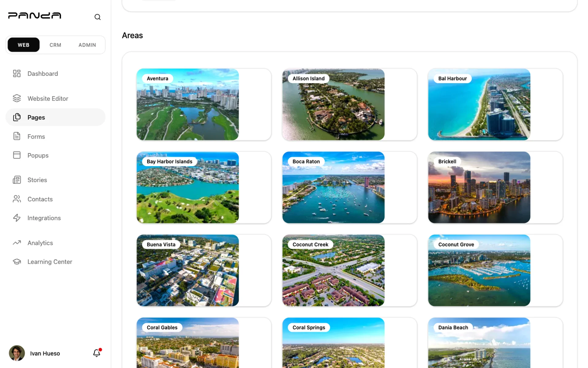Click the Buena Vista label badge
This screenshot has width=588, height=368.
[161, 244]
